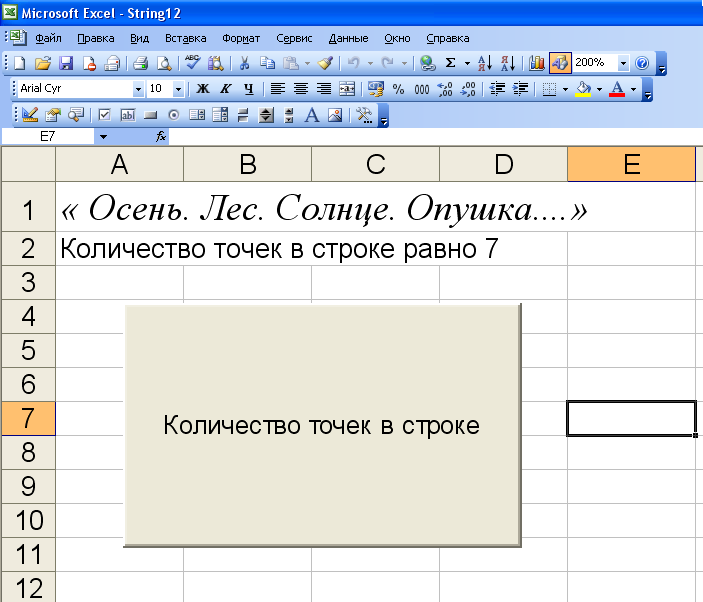
Task: Open the Сервис menu
Action: point(294,39)
